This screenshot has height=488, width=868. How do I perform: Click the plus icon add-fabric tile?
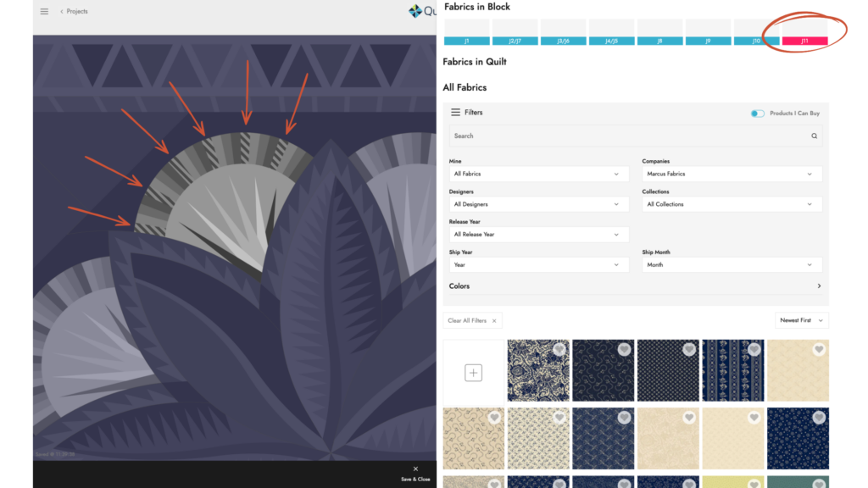pyautogui.click(x=473, y=372)
